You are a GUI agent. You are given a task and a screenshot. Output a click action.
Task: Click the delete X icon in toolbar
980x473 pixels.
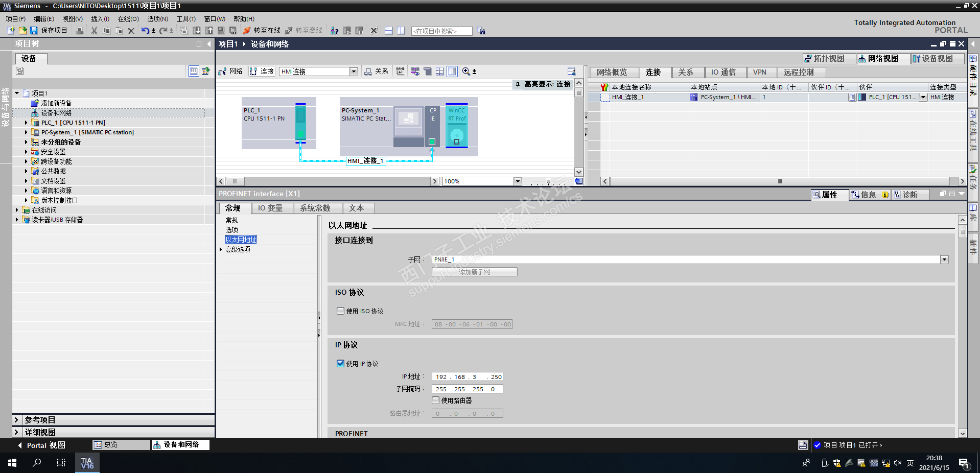[131, 31]
